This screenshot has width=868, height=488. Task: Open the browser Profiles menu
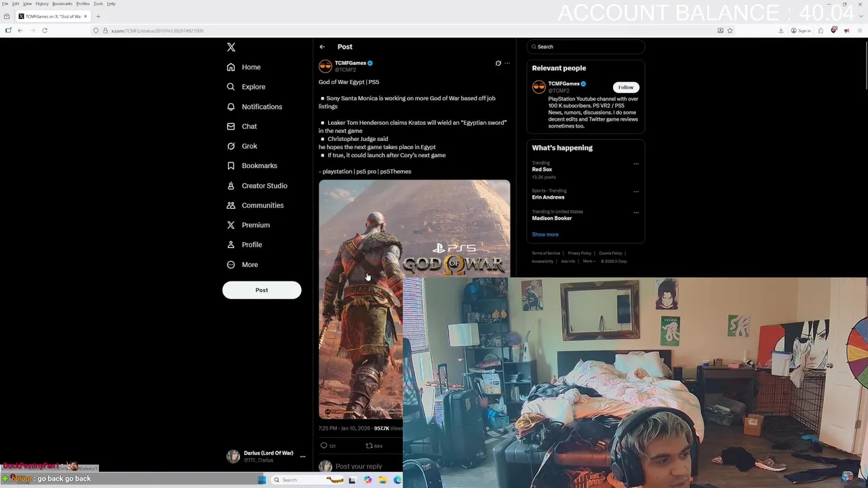click(83, 4)
